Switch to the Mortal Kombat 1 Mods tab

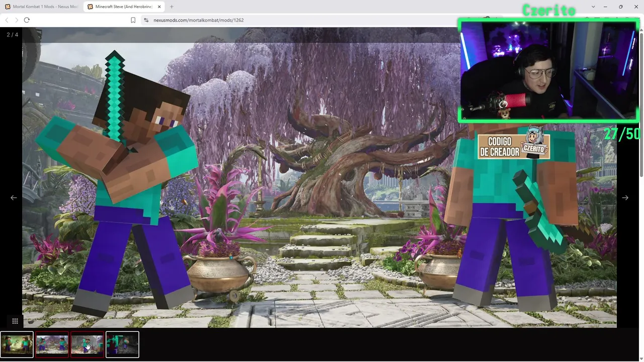coord(42,7)
